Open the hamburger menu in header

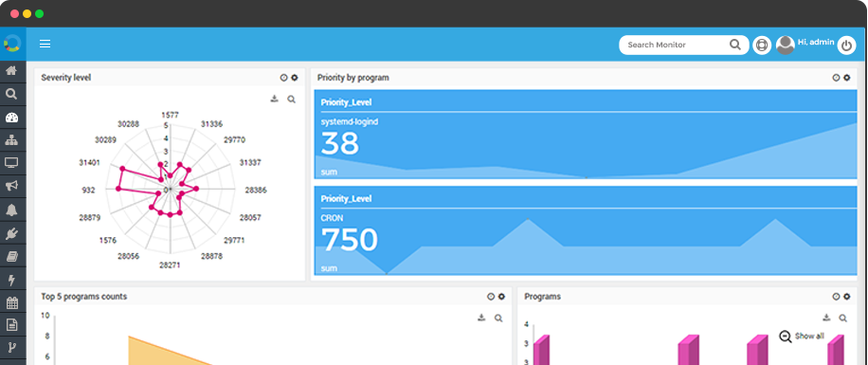pyautogui.click(x=45, y=45)
